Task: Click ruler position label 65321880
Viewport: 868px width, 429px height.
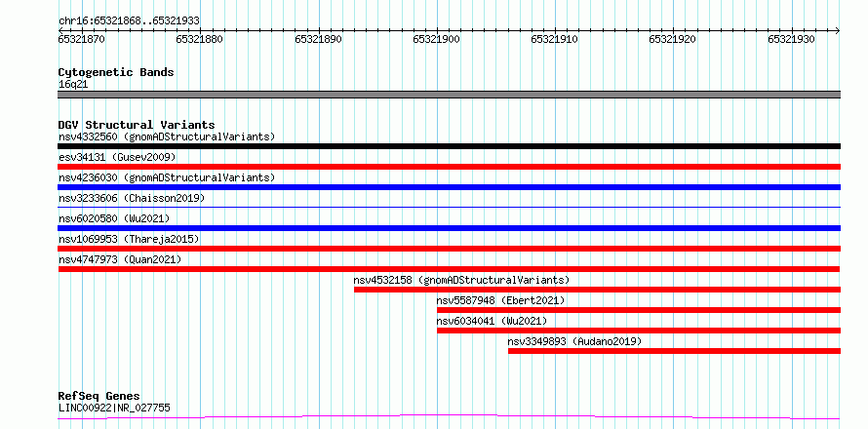Action: pos(200,39)
